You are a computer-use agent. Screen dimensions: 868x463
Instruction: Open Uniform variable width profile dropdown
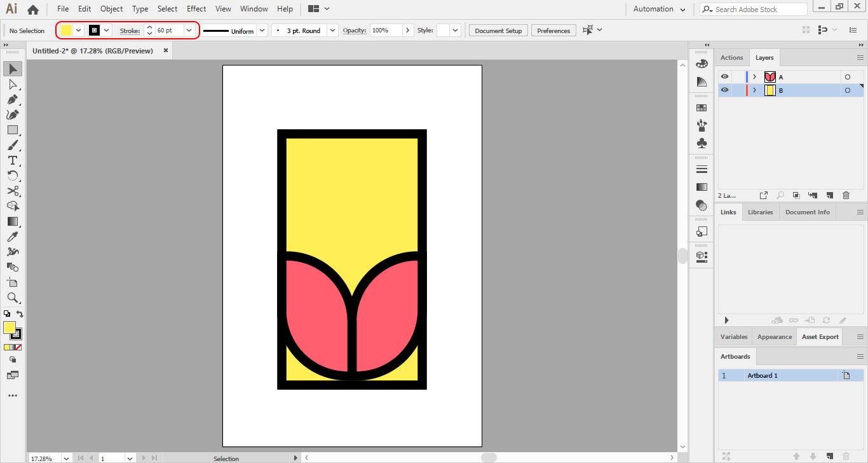pos(262,31)
